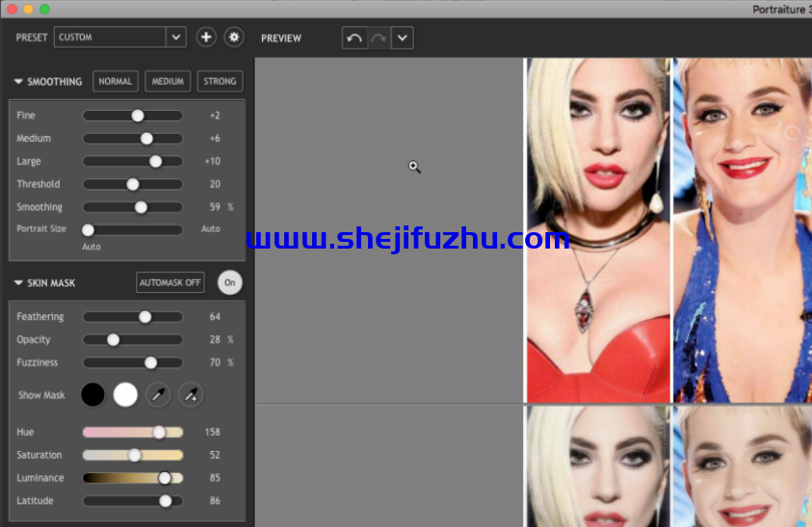Adjust the Smoothing percentage slider
This screenshot has width=812, height=527.
coord(133,207)
